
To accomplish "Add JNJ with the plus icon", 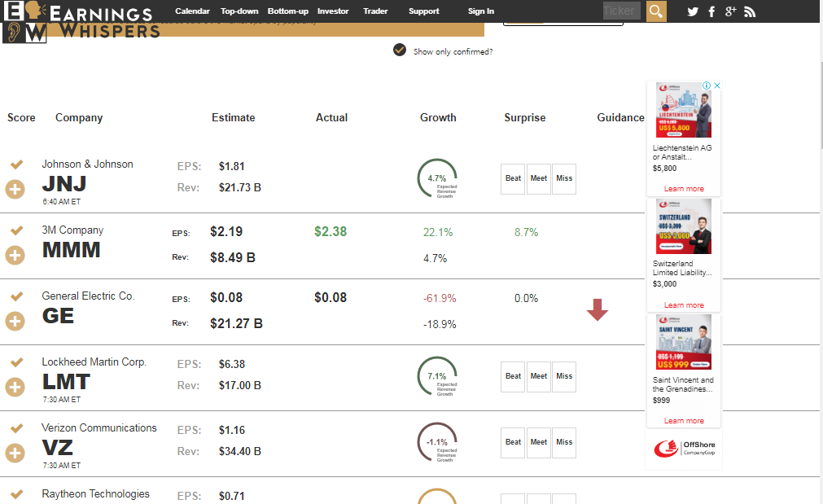I will 15,189.
